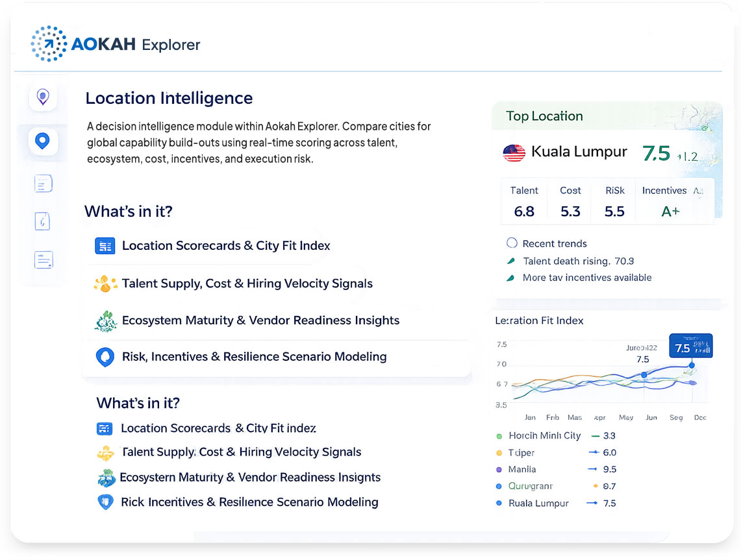The height and width of the screenshot is (560, 741).
Task: Click the 7.5 chart tooltip badge
Action: pyautogui.click(x=691, y=346)
